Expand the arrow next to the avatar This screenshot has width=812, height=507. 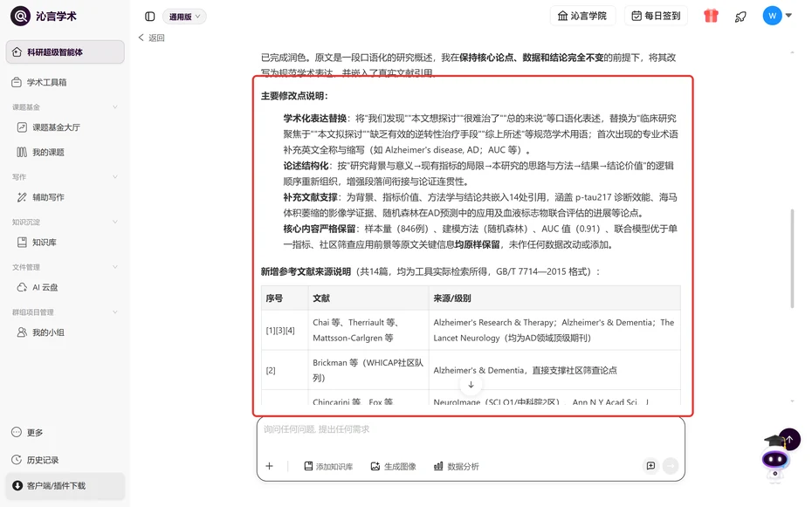[x=788, y=16]
